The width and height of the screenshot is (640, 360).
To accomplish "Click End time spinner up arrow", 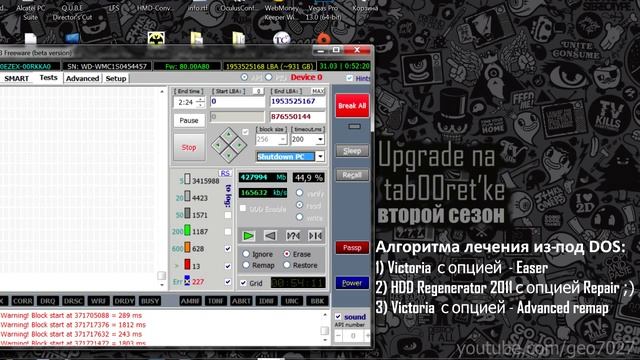I will 200,99.
